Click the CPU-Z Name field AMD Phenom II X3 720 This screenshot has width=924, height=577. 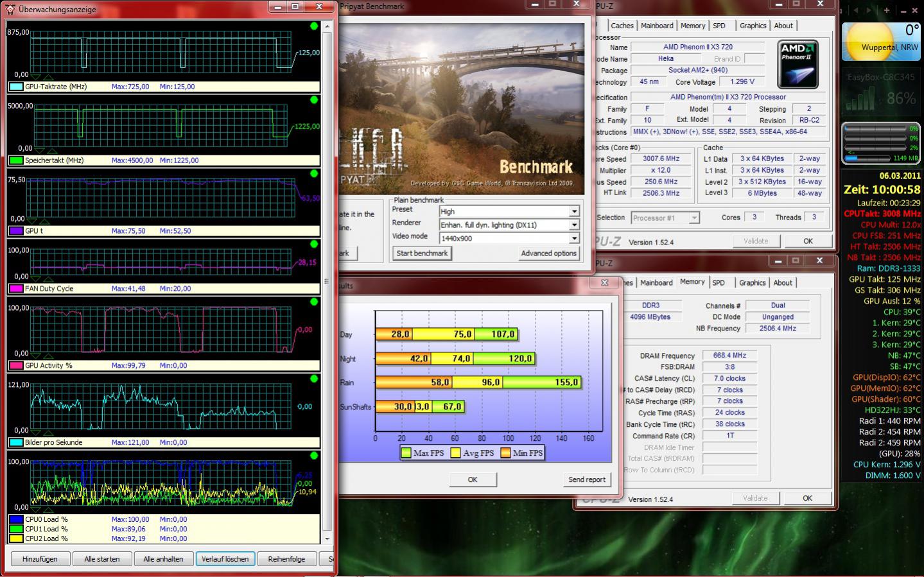(x=697, y=47)
